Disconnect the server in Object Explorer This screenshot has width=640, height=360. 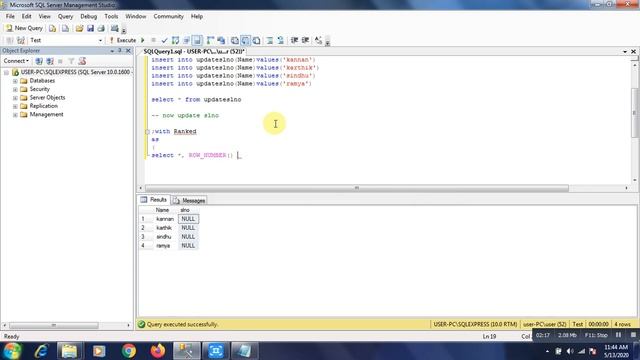pos(50,61)
